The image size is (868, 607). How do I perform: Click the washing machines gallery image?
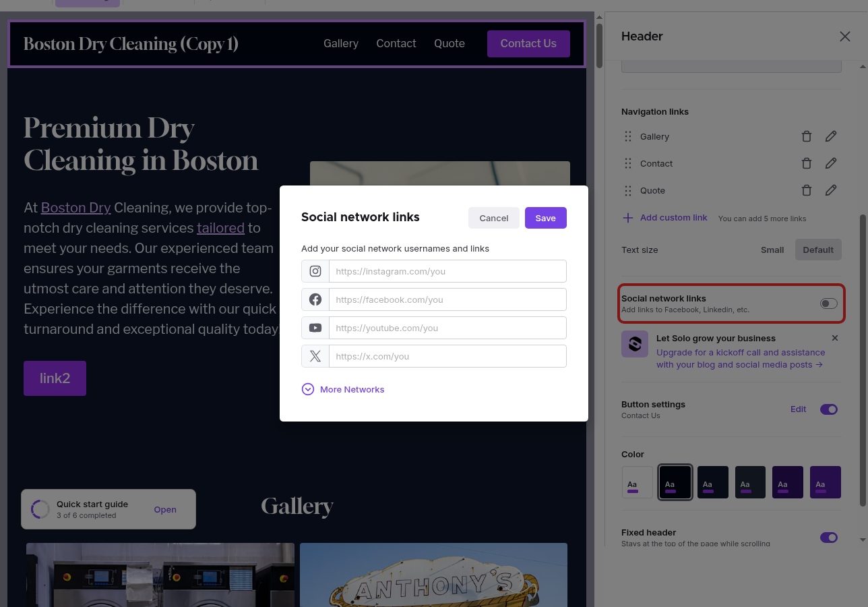[160, 575]
